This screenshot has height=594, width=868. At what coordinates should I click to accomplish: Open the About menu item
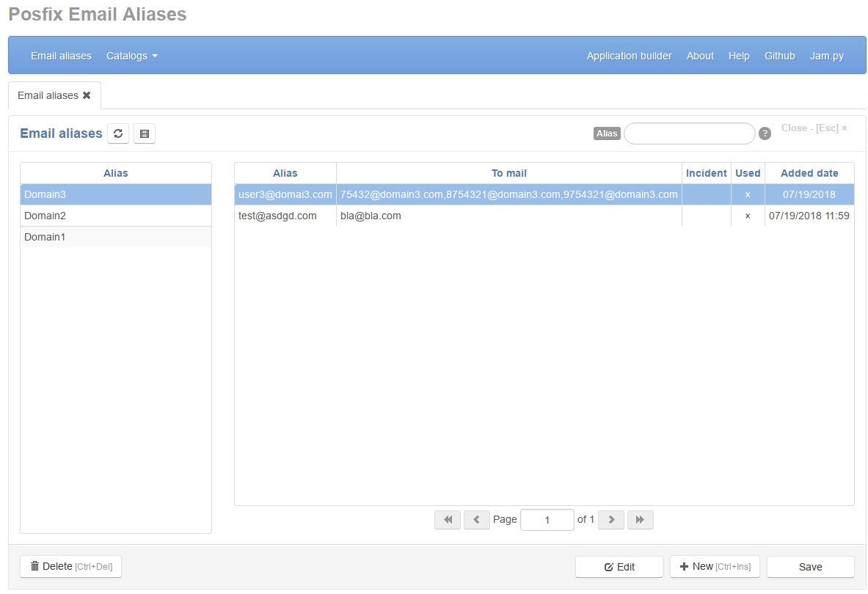[x=700, y=56]
